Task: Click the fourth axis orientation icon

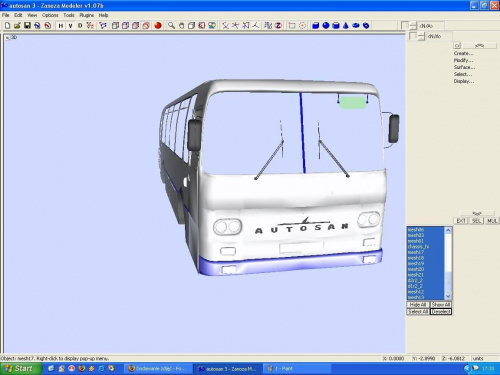Action: coord(256,25)
